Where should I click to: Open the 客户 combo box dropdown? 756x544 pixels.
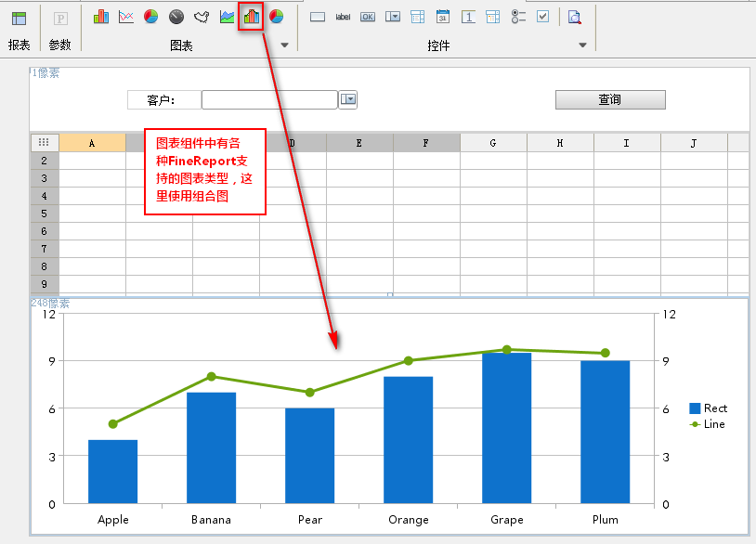(347, 99)
